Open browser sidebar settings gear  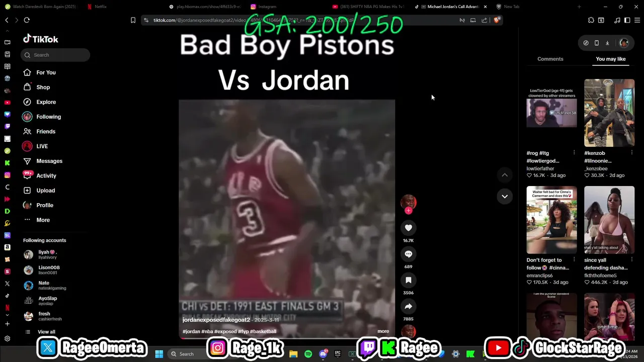click(7, 338)
